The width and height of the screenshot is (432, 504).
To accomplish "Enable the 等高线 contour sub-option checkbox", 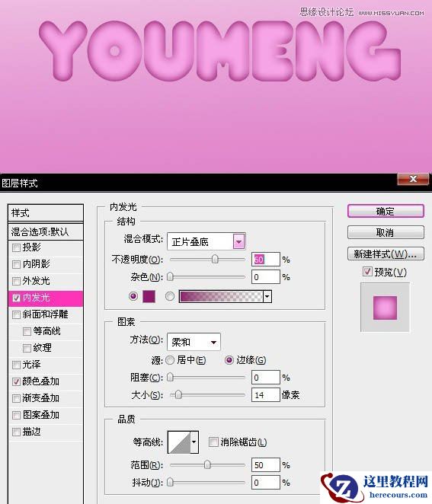I will click(x=27, y=331).
